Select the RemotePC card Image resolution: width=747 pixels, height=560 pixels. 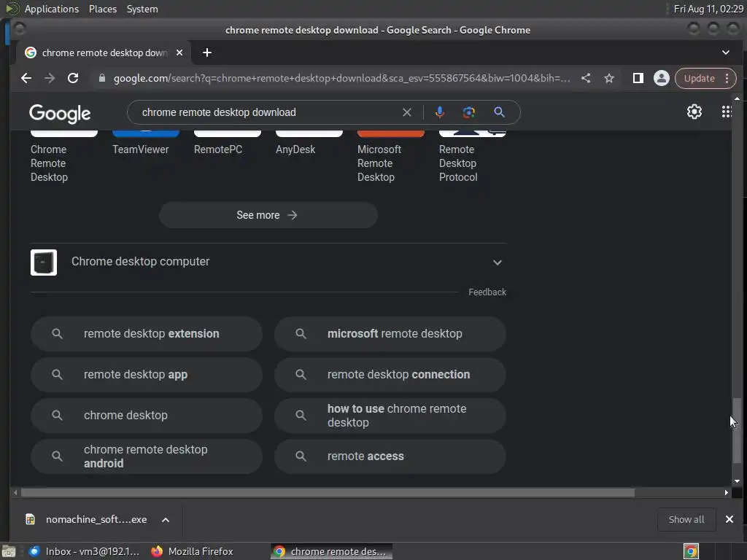coord(228,142)
